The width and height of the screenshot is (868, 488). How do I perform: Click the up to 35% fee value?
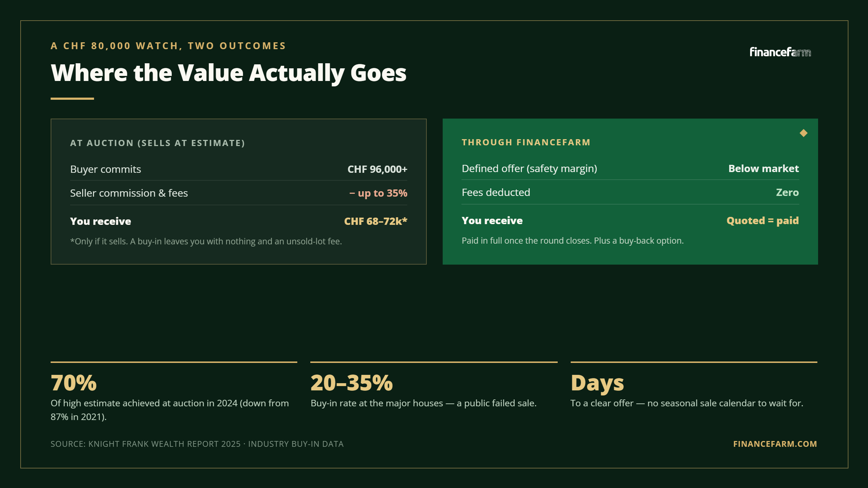pos(378,193)
